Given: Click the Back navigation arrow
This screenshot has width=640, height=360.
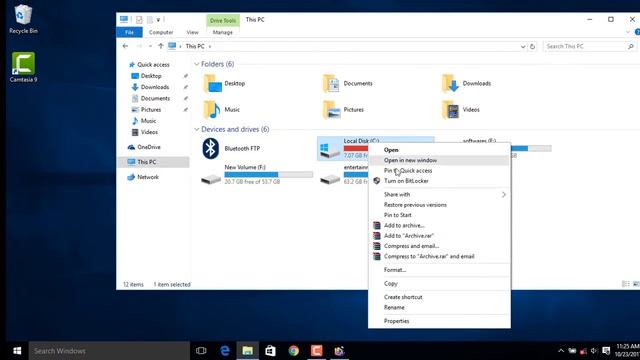Looking at the screenshot, I should click(125, 46).
